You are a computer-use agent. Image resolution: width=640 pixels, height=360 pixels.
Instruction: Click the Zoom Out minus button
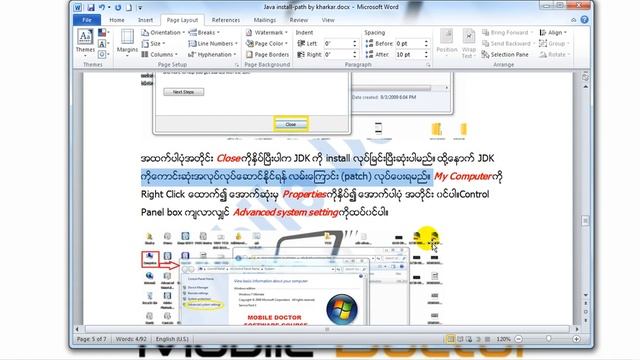point(518,339)
